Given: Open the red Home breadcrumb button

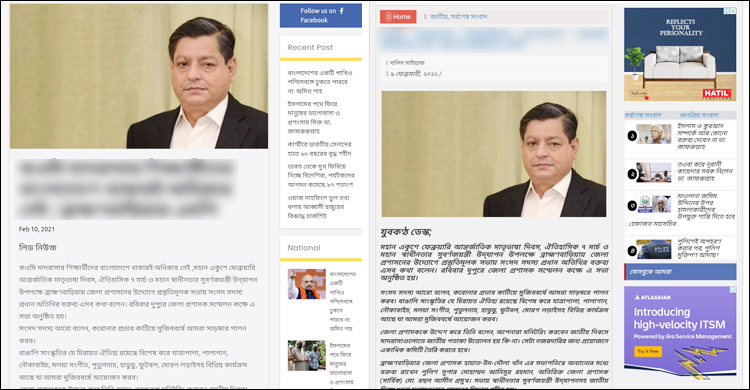Looking at the screenshot, I should click(398, 17).
